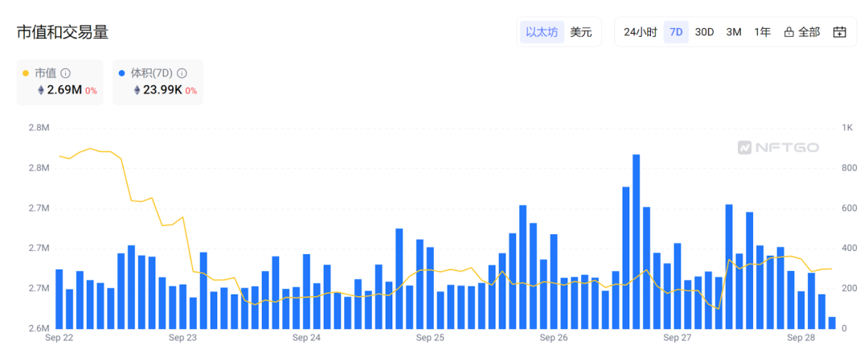Click the Sep 22 x-axis label
The image size is (868, 358).
(x=59, y=338)
